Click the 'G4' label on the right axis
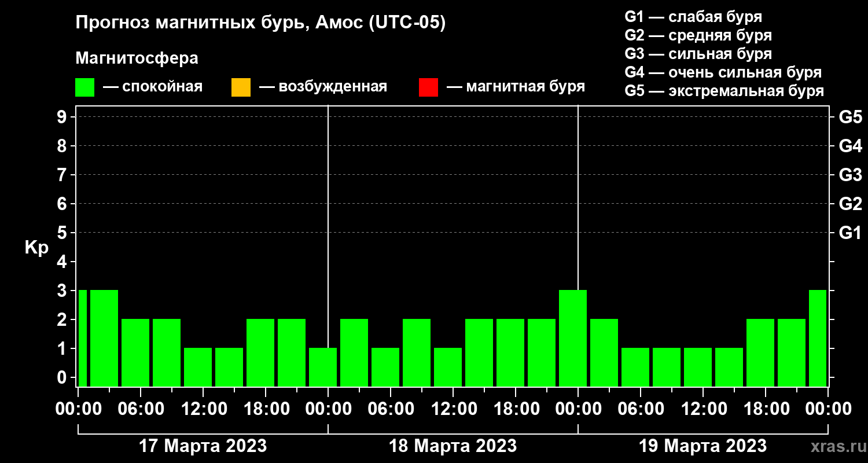868x463 pixels. click(x=850, y=146)
